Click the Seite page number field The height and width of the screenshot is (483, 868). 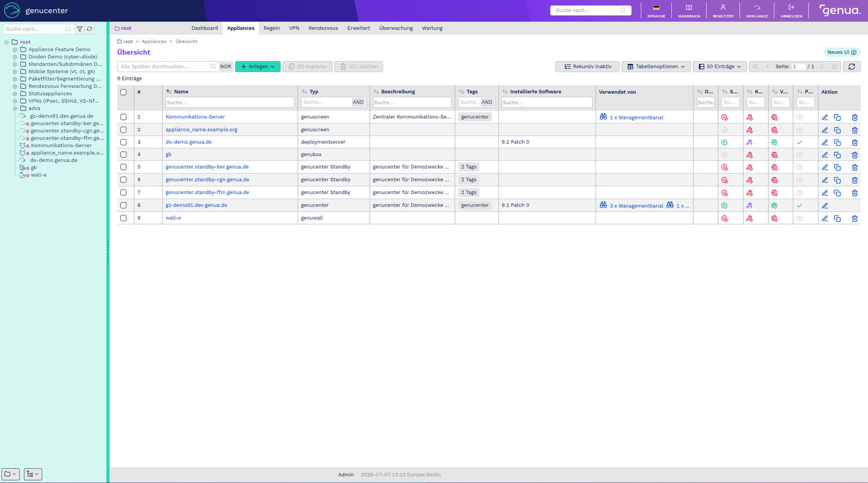click(799, 67)
